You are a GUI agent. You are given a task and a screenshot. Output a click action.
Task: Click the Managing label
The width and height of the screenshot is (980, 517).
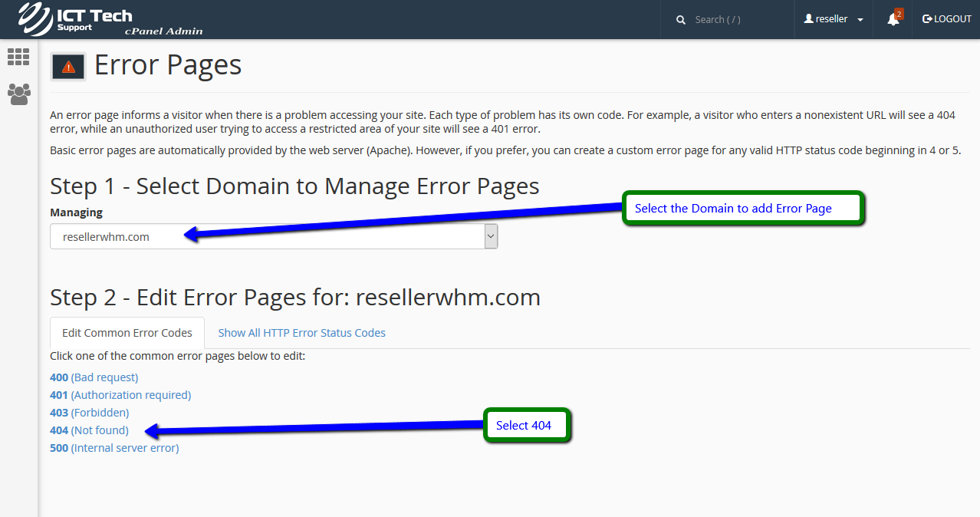(76, 212)
